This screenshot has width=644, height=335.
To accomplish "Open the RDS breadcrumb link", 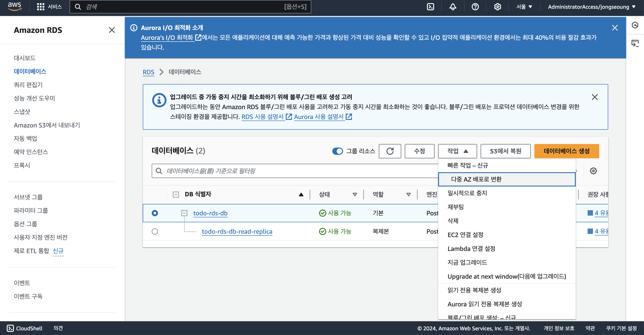I will (148, 72).
